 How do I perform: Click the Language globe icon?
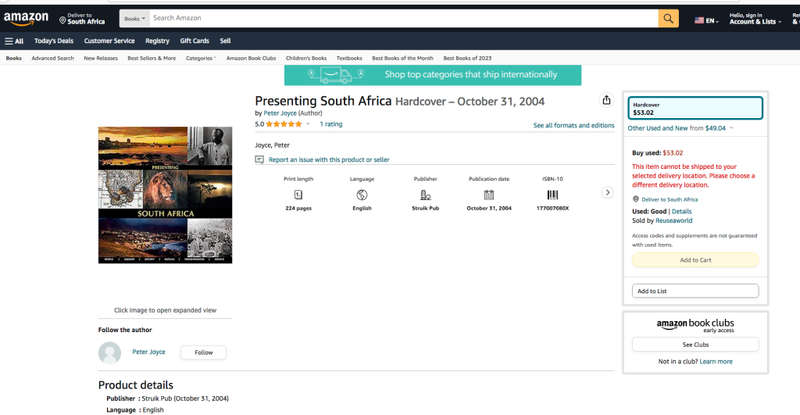click(362, 194)
